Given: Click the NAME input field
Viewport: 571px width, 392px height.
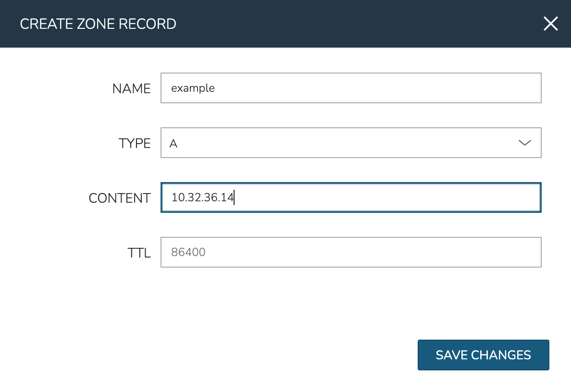Looking at the screenshot, I should (x=351, y=88).
